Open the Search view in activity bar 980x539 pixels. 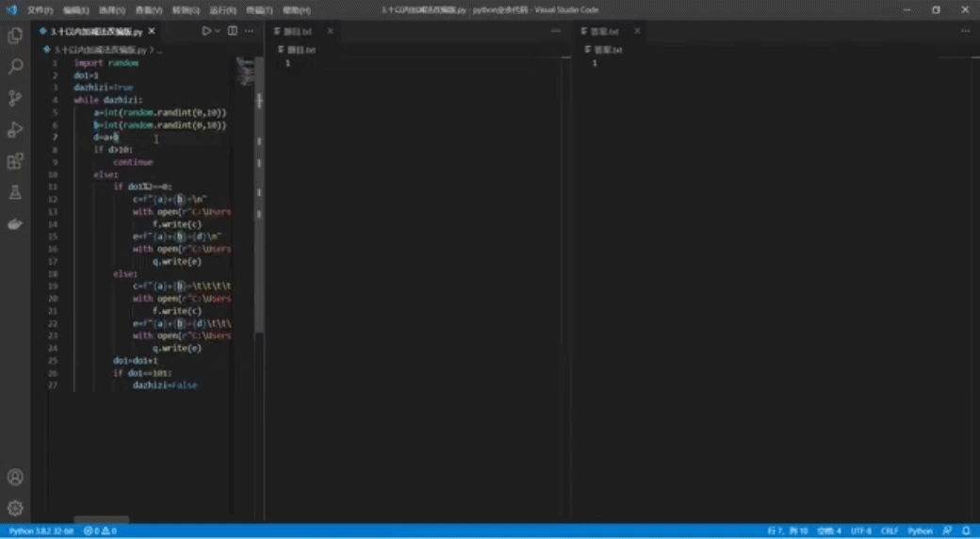[x=15, y=66]
